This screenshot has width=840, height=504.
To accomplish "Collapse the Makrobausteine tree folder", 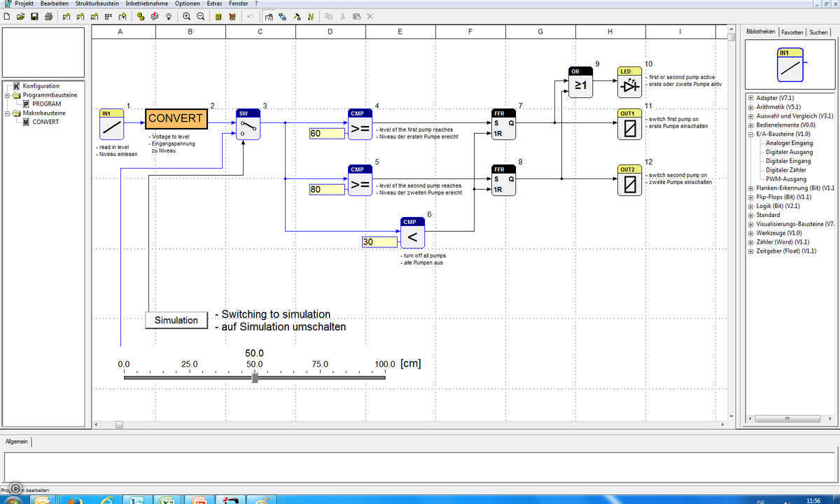I will [x=7, y=113].
